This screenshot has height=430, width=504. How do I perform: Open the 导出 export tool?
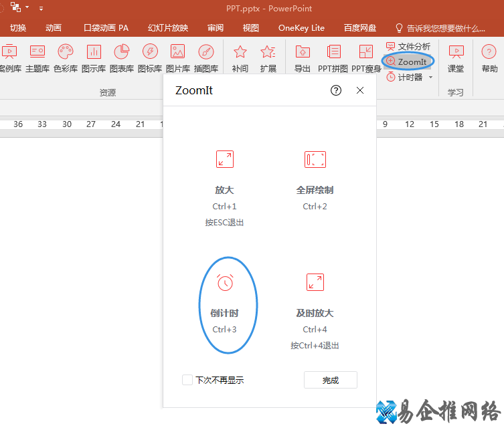pyautogui.click(x=303, y=58)
